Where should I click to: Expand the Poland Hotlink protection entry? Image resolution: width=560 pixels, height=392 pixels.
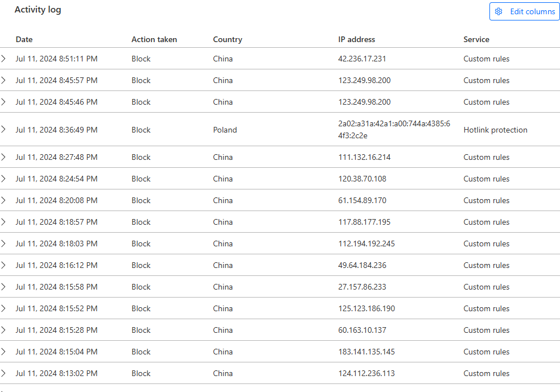pos(3,129)
